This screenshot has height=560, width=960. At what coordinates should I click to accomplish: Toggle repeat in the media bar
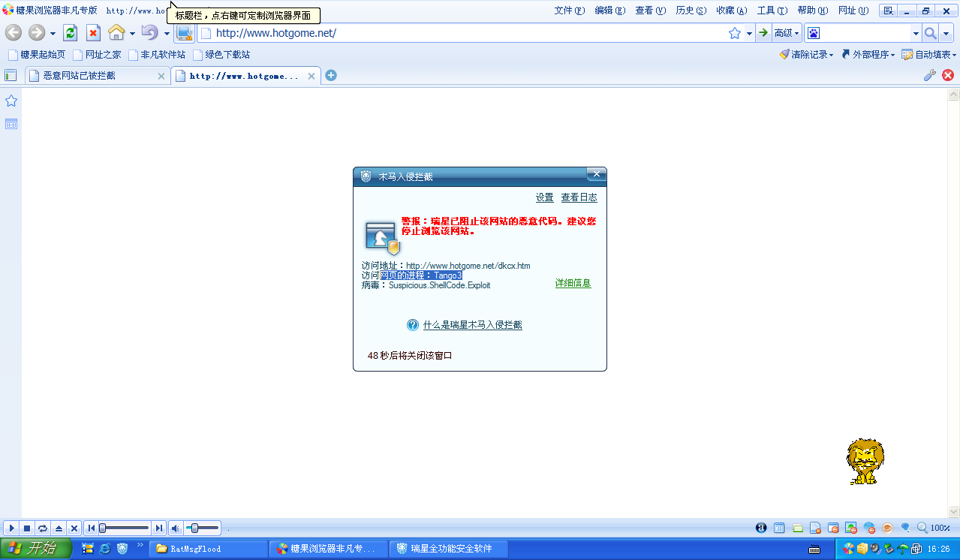(x=43, y=528)
